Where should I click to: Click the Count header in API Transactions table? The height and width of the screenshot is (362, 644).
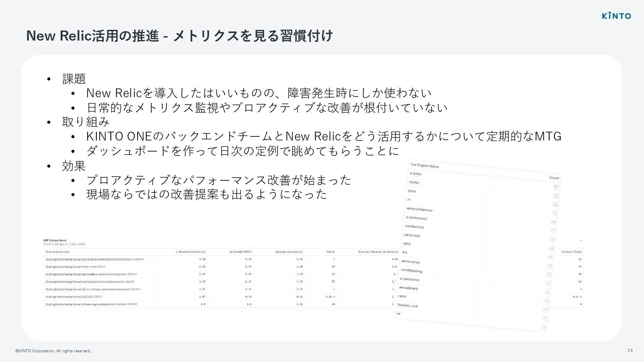point(331,252)
